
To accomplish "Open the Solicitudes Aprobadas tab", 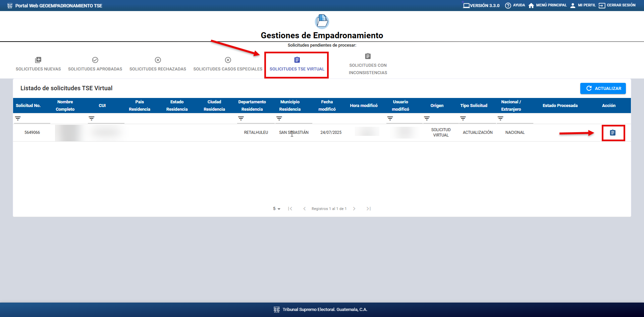I will coord(95,64).
